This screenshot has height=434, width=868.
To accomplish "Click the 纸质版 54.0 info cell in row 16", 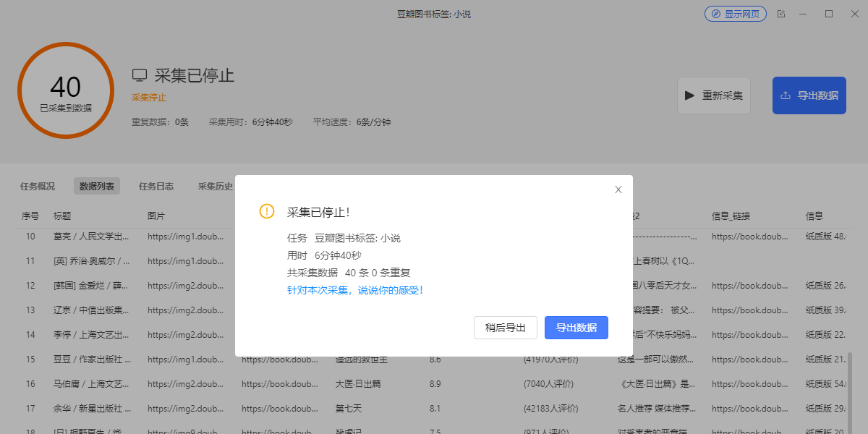I will [x=826, y=383].
